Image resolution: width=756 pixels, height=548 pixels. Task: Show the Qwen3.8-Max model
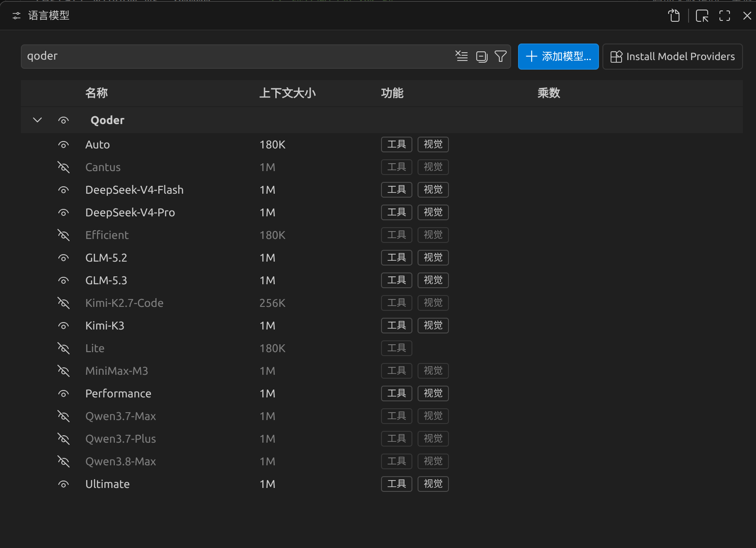(64, 462)
